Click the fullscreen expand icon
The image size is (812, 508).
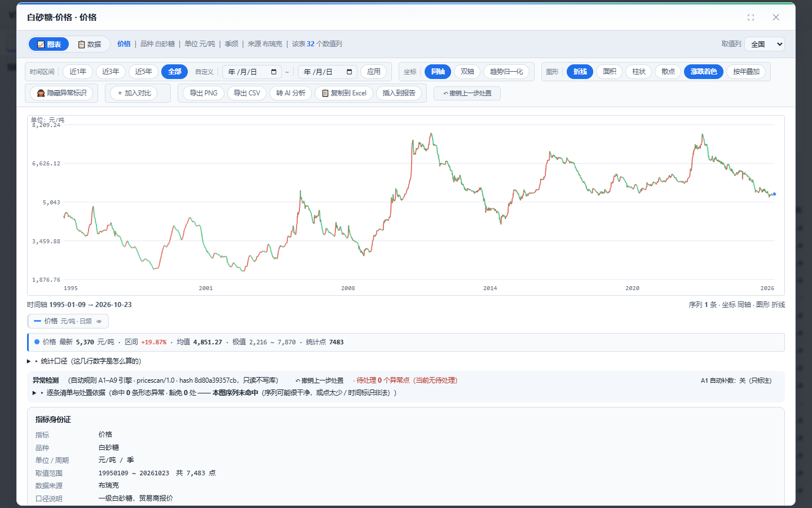(751, 17)
